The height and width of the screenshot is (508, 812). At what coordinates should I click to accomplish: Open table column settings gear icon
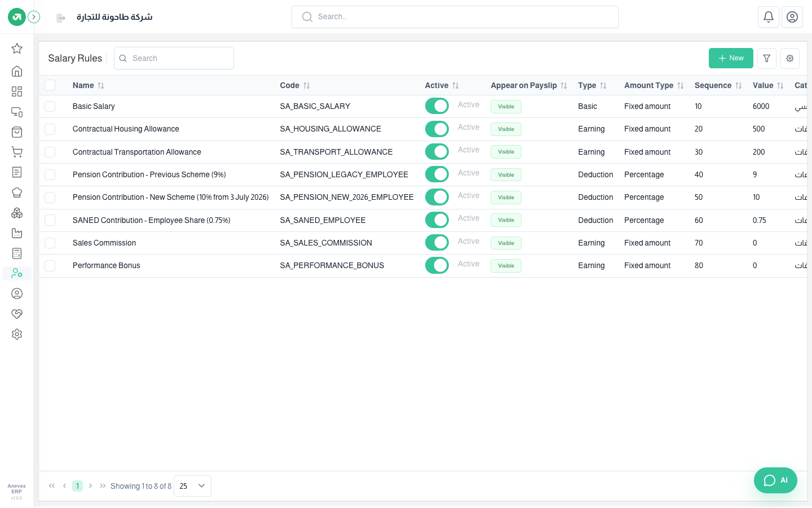pos(790,58)
